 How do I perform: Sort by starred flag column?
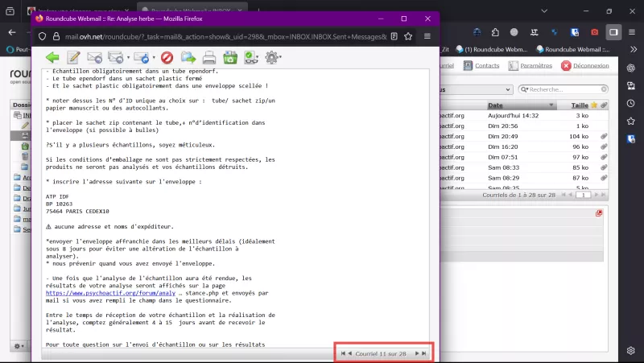[594, 105]
